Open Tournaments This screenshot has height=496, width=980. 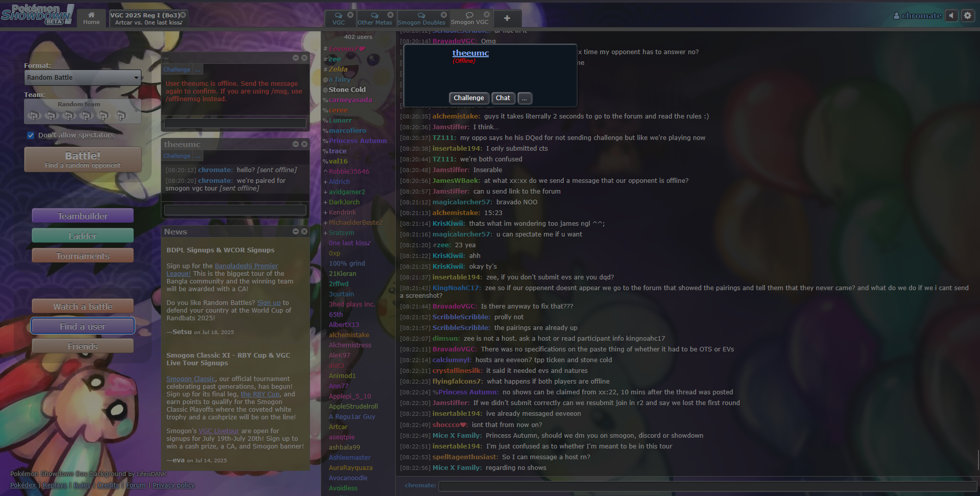coord(83,256)
